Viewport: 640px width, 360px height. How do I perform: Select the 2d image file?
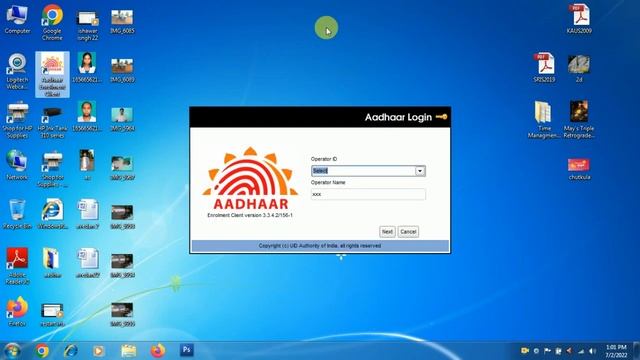(x=579, y=69)
